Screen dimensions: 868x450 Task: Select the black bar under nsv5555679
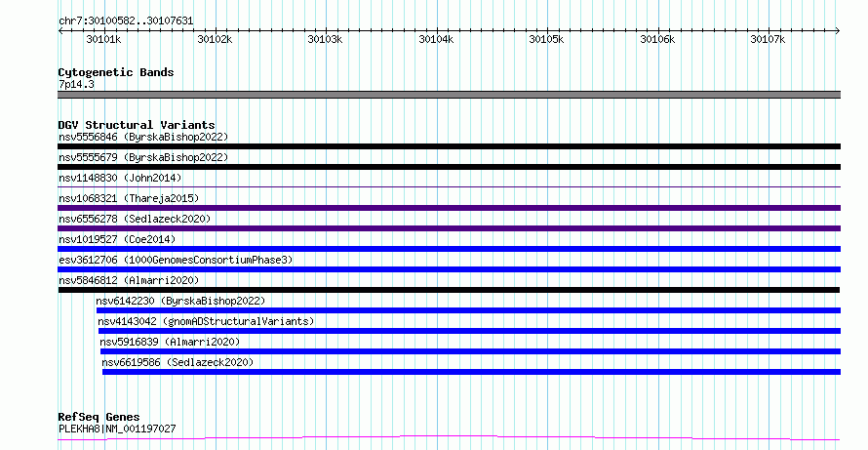point(449,167)
